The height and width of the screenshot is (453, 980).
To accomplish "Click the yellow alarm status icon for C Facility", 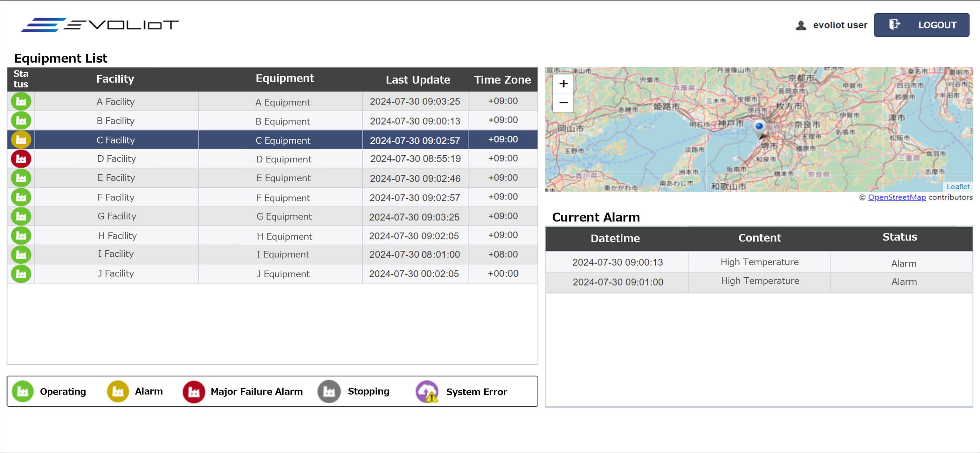I will 21,140.
